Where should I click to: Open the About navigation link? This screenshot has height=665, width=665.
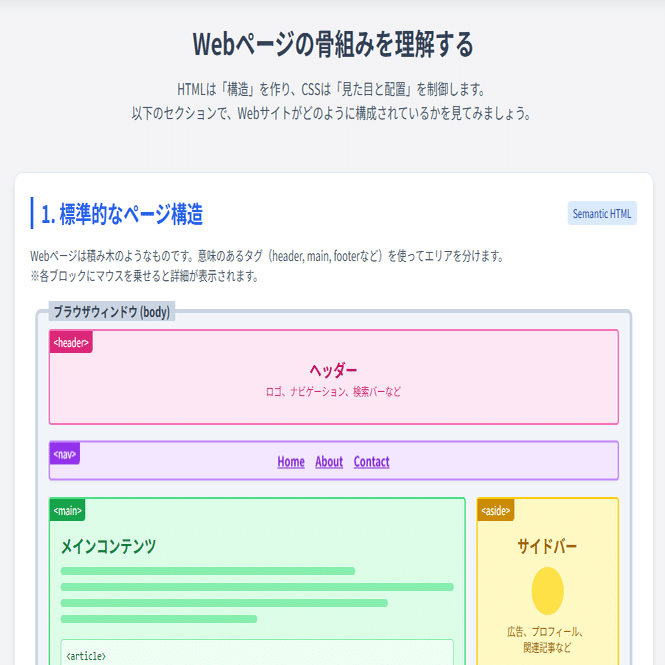329,461
